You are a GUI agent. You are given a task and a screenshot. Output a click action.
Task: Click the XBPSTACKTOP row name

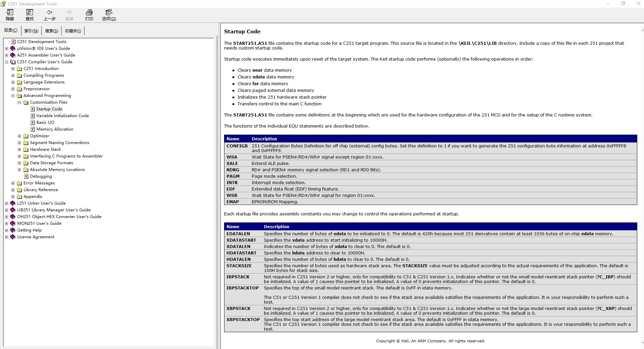pos(243,319)
